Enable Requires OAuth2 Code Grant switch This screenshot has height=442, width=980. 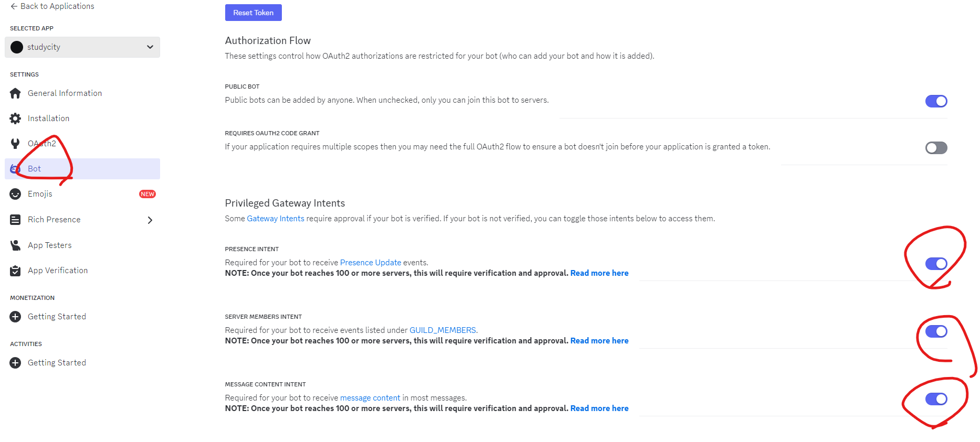pyautogui.click(x=936, y=148)
